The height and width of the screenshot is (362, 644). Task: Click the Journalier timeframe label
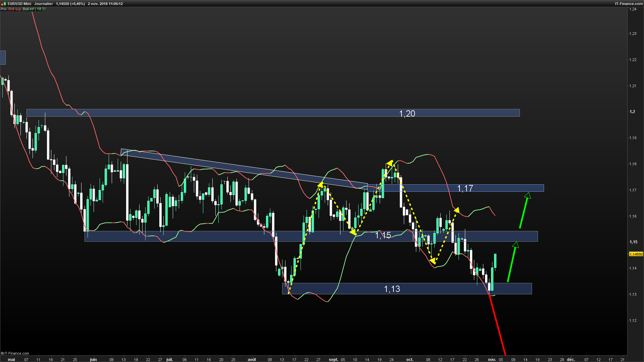click(44, 4)
